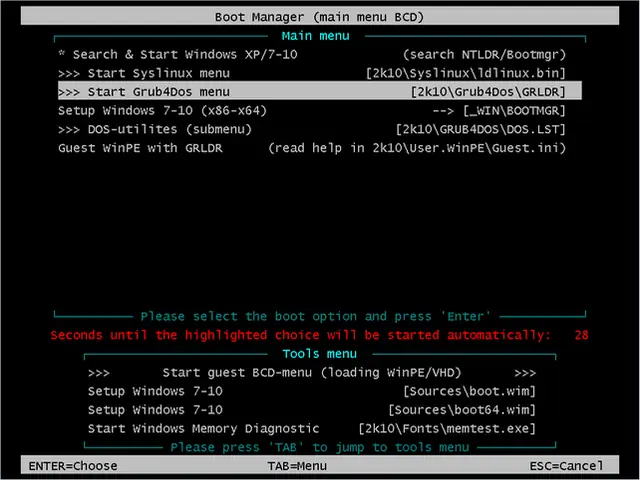Click the [2k10\Grub4Dos\GRLDR] path text

[x=488, y=92]
